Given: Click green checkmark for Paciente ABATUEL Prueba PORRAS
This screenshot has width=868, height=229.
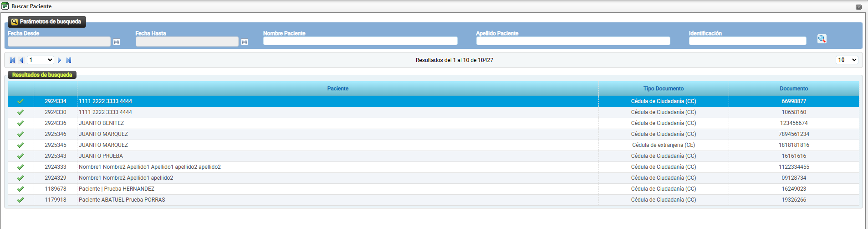Looking at the screenshot, I should (x=20, y=200).
